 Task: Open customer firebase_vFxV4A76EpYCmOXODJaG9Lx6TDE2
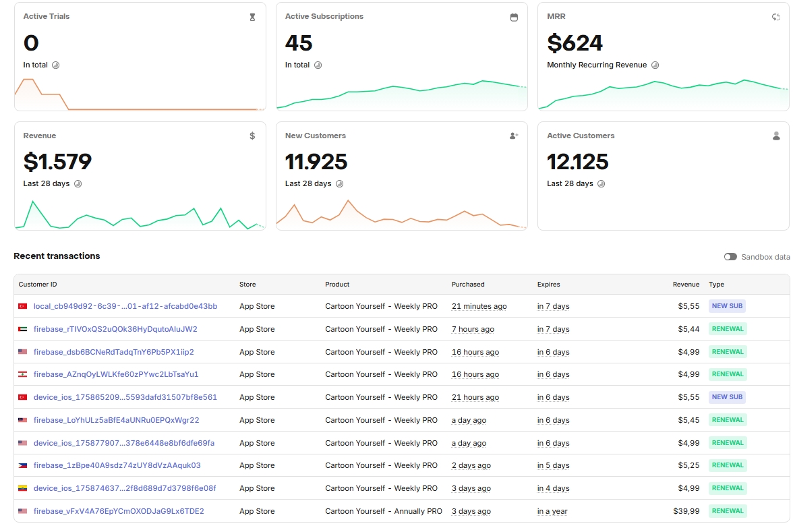(x=119, y=511)
